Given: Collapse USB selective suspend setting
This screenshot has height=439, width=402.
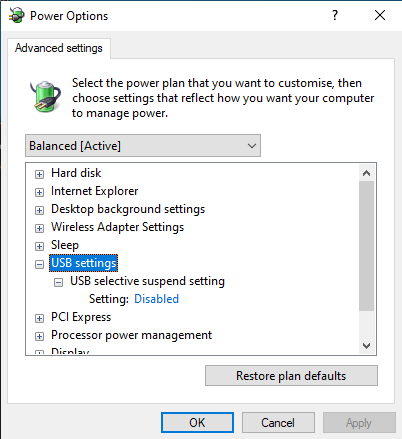Looking at the screenshot, I should click(x=58, y=282).
